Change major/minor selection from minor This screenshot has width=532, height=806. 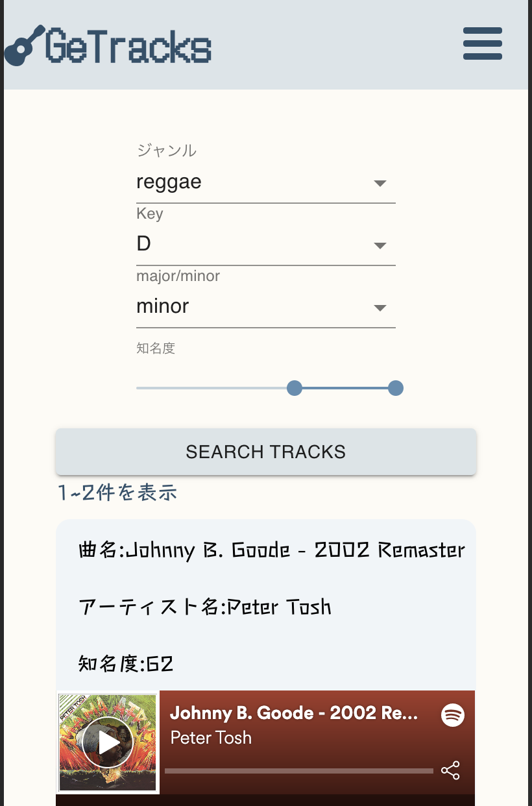click(195, 306)
